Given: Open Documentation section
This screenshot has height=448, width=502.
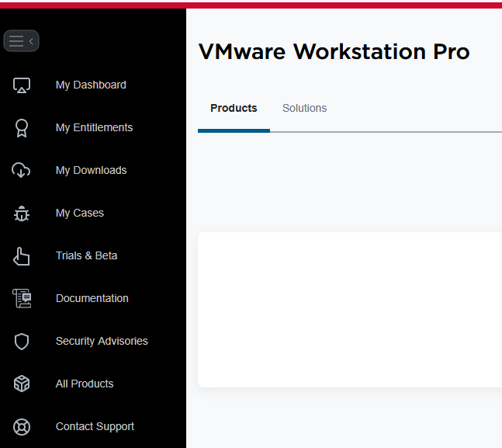Looking at the screenshot, I should 92,298.
